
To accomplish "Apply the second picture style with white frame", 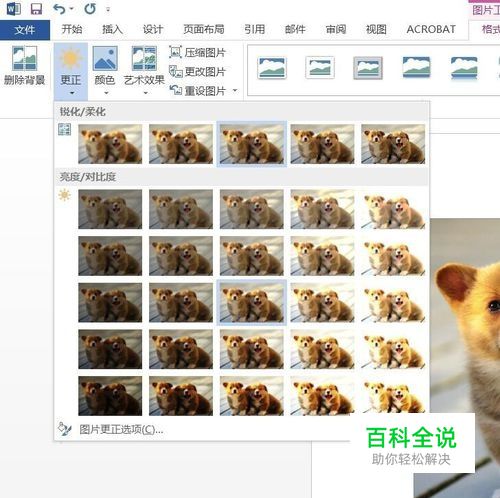I will pos(320,68).
